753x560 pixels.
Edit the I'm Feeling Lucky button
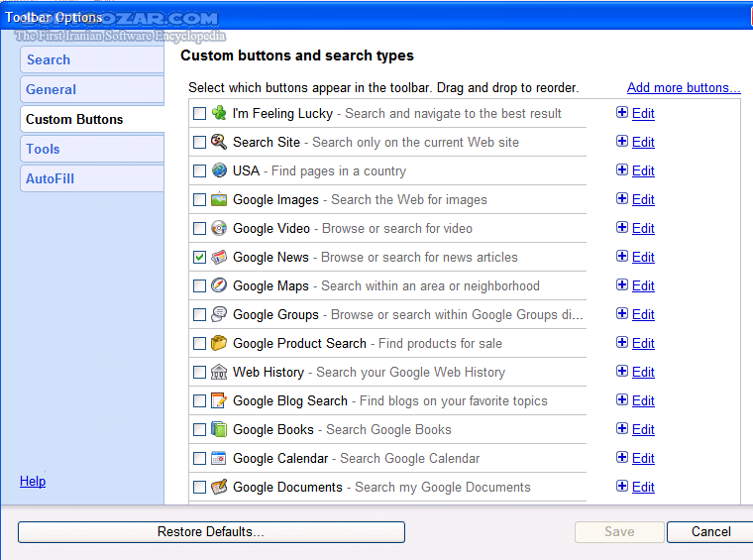point(643,114)
